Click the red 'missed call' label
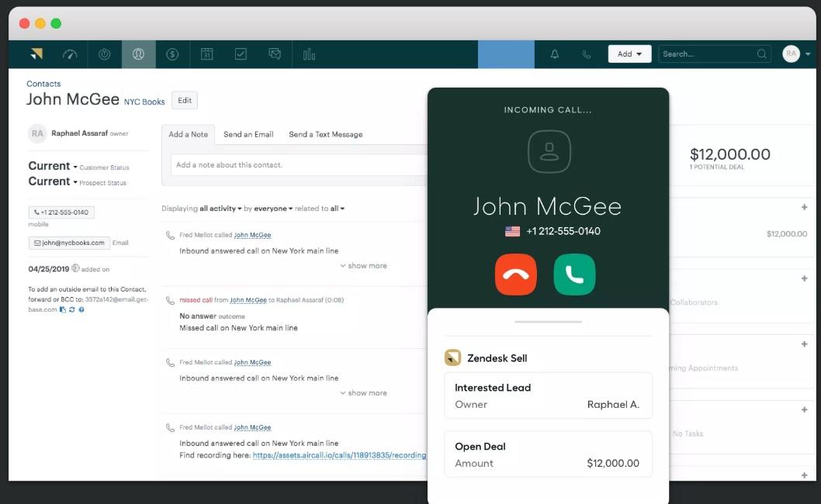 tap(196, 300)
